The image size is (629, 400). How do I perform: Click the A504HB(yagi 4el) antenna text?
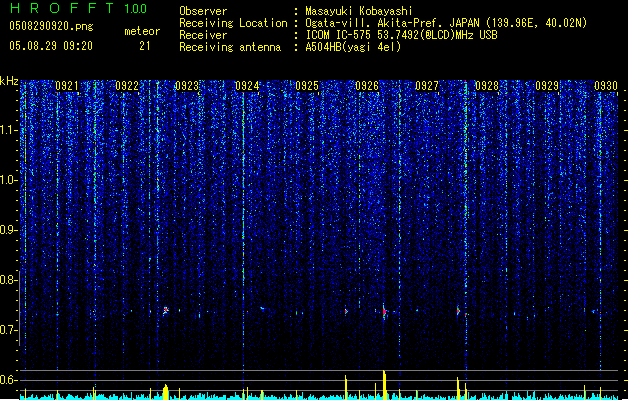click(353, 47)
